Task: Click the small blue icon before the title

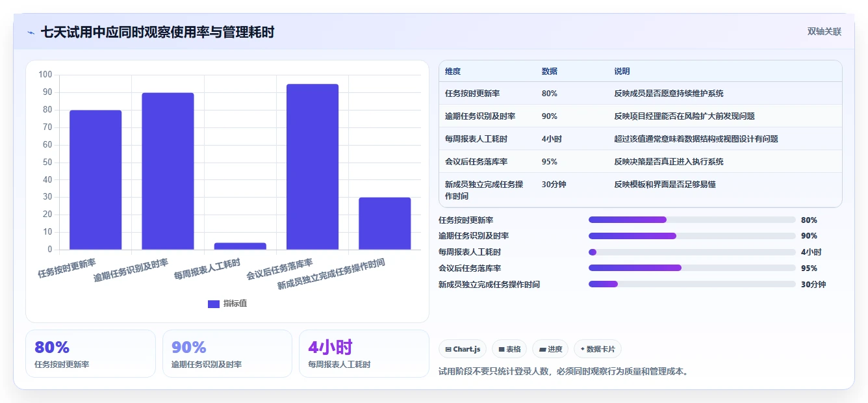Action: point(31,32)
